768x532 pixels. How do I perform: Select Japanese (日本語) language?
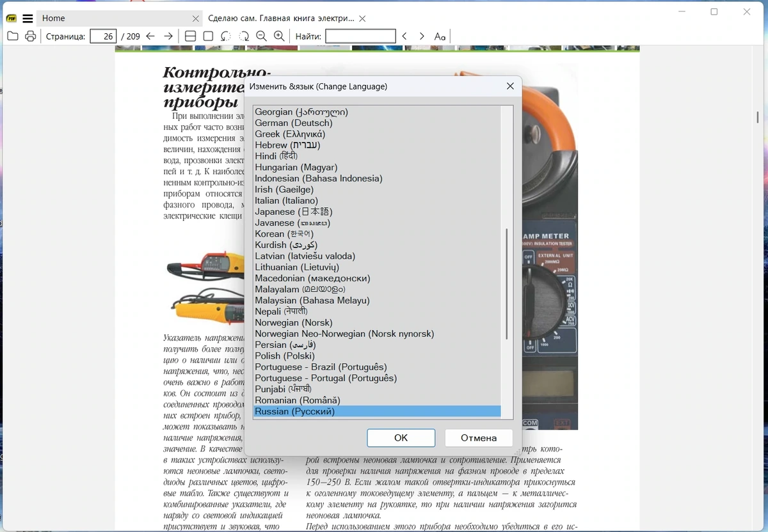pyautogui.click(x=377, y=212)
